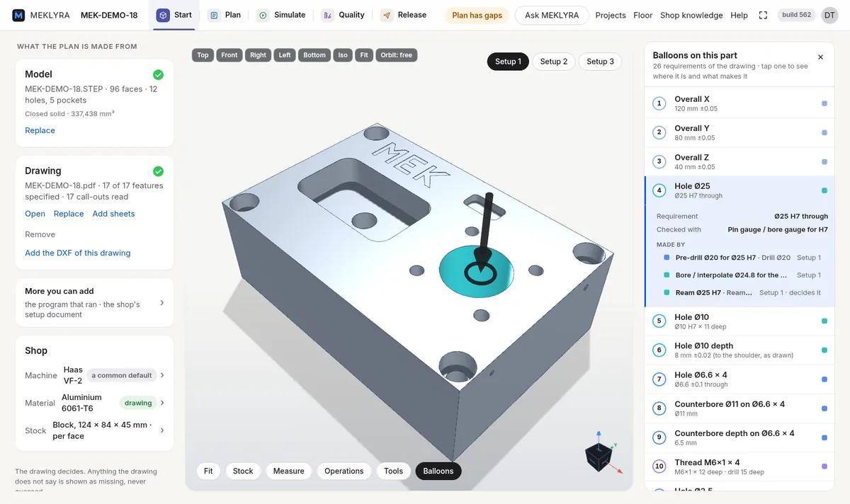
Task: Click Add the DXF of this drawing
Action: pos(78,253)
